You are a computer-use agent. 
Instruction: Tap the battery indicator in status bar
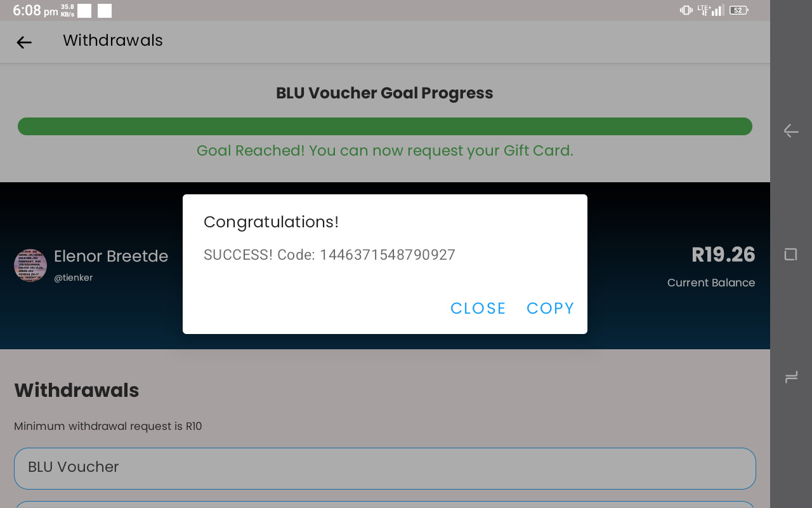[x=738, y=10]
